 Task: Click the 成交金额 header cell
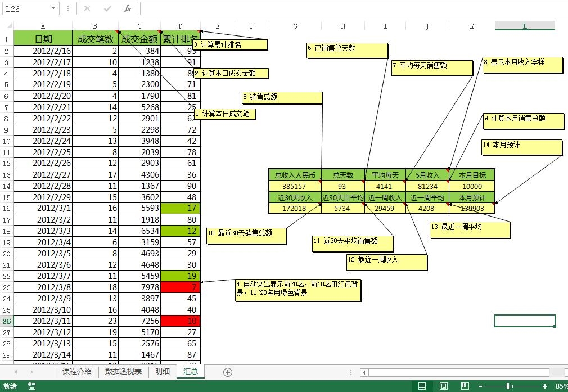pos(139,39)
